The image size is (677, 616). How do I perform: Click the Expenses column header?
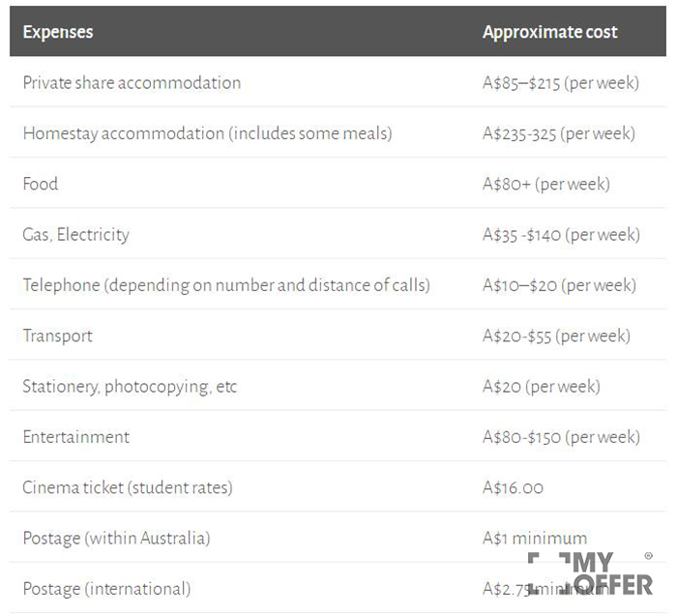point(58,32)
